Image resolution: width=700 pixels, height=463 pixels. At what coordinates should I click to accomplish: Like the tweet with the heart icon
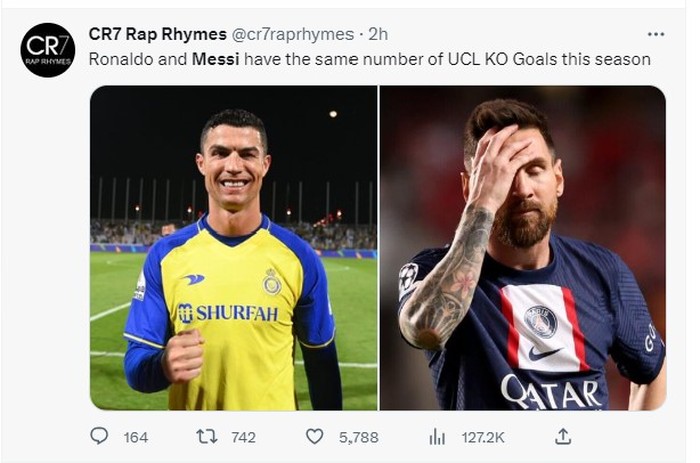tap(314, 437)
